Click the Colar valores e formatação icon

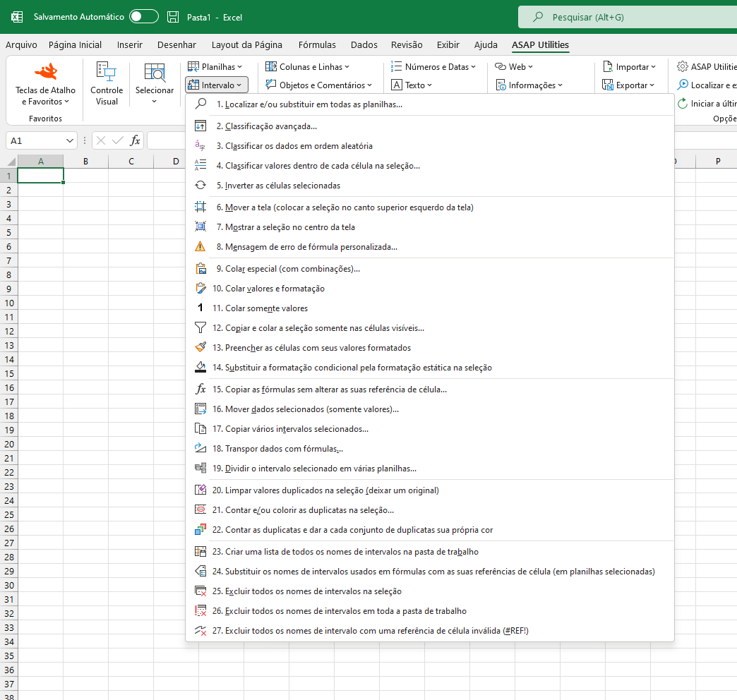click(200, 288)
